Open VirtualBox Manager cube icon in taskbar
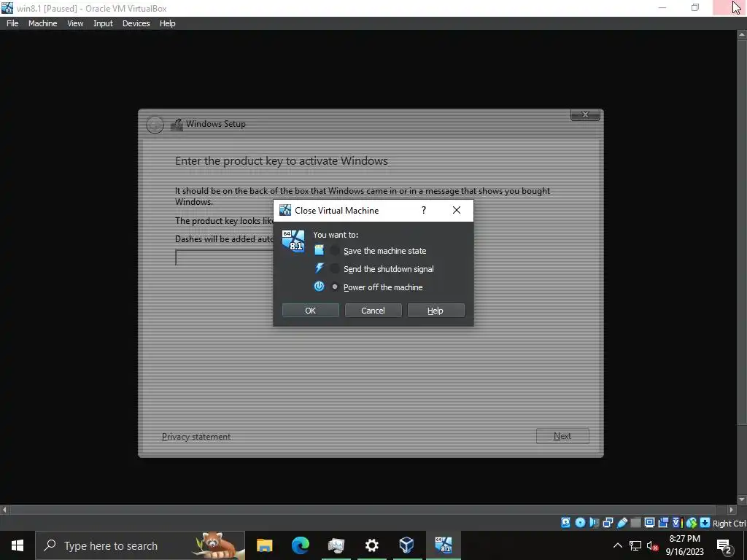 (x=407, y=545)
